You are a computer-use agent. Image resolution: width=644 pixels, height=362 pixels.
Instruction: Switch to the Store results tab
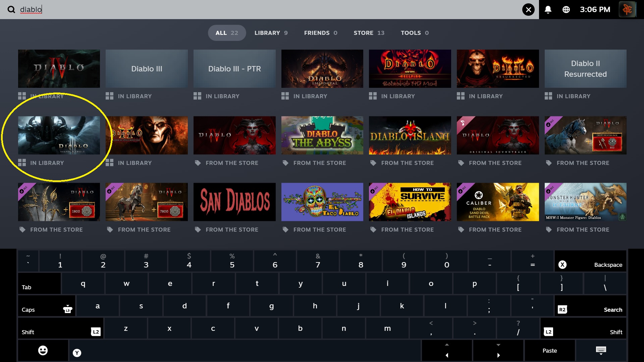coord(369,33)
